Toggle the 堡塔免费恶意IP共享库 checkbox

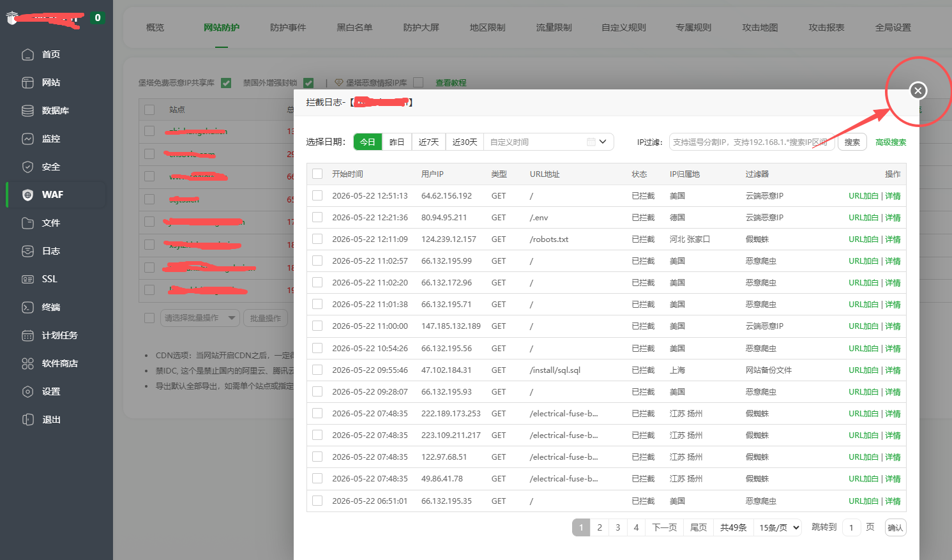point(226,83)
